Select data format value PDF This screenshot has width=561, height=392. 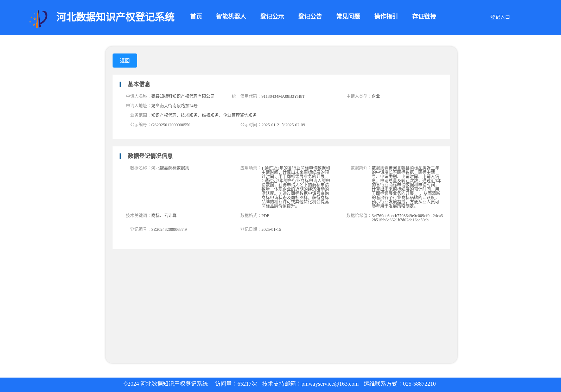[x=265, y=216]
